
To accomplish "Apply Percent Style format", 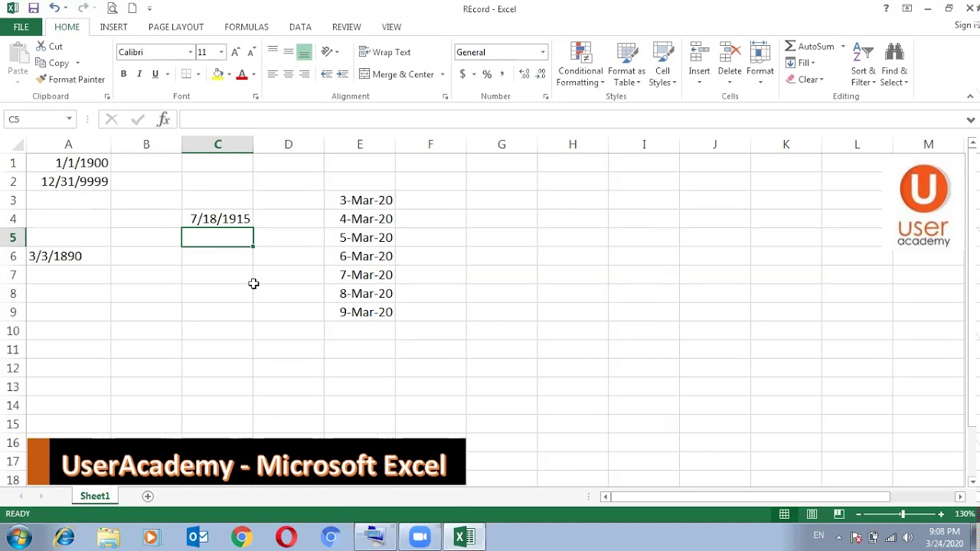I will point(487,74).
